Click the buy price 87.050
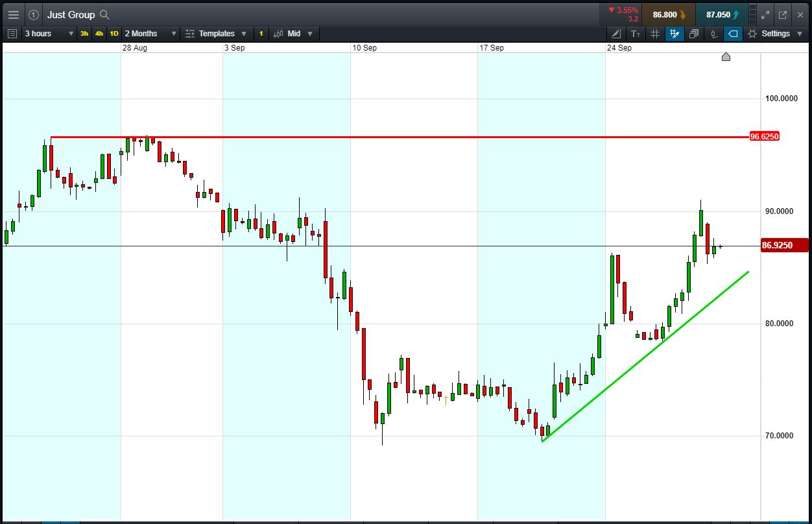812x524 pixels. point(722,14)
